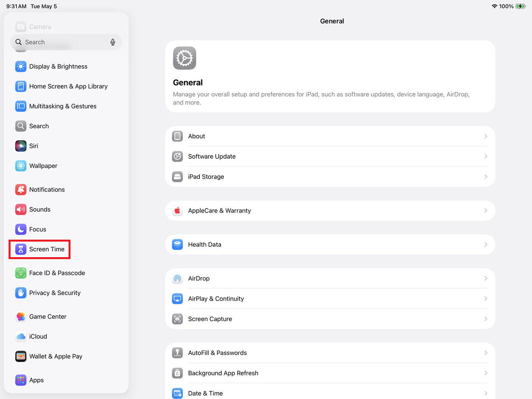Tap the 100% battery percentage text
Screen dimensions: 532x399
[506, 6]
